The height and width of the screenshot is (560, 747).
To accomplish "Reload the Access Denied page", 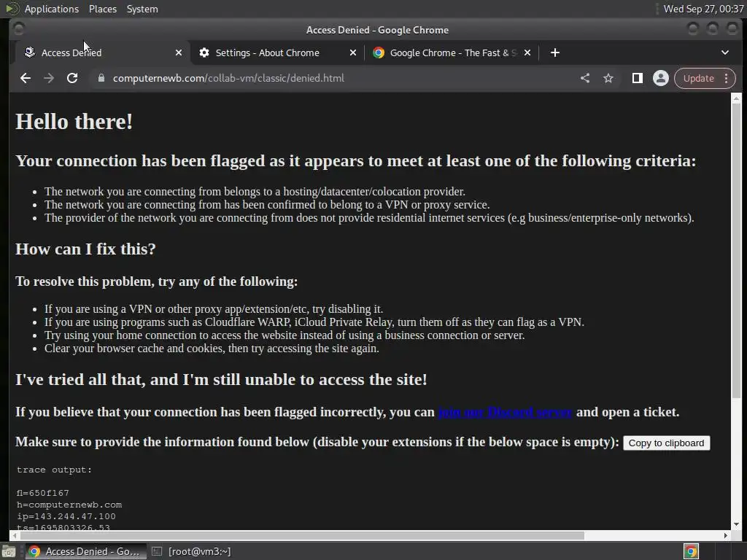I will point(72,78).
